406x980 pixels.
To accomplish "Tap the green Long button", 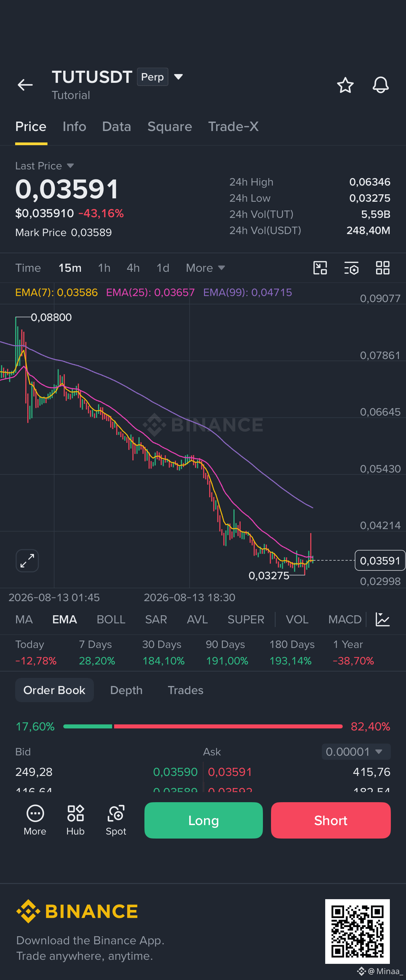I will (x=203, y=820).
